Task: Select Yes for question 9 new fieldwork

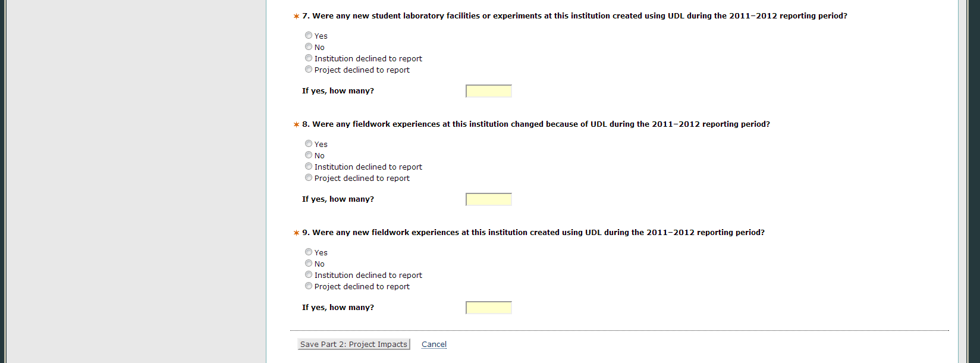Action: [x=309, y=252]
